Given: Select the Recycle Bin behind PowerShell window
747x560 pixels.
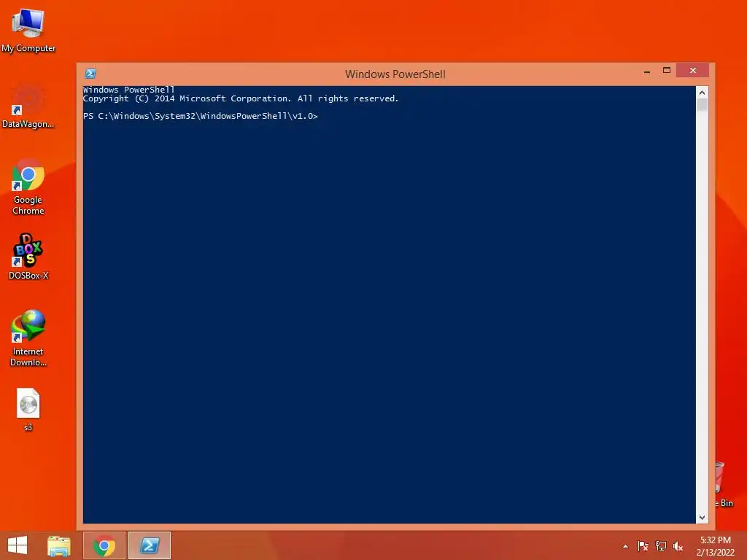Looking at the screenshot, I should (723, 483).
